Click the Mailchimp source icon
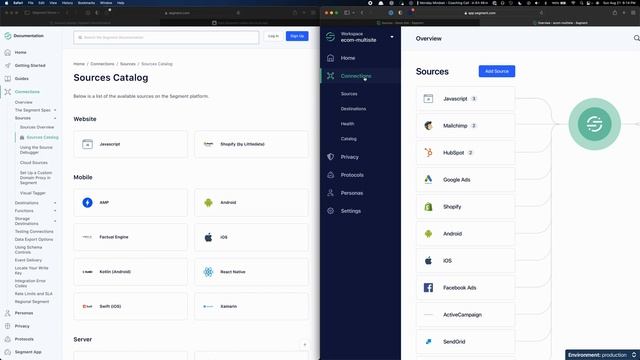The height and width of the screenshot is (360, 640). tap(428, 126)
